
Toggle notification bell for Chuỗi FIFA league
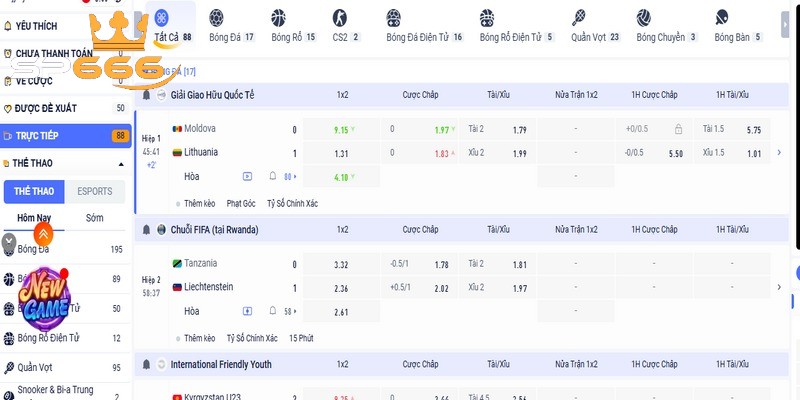[146, 229]
